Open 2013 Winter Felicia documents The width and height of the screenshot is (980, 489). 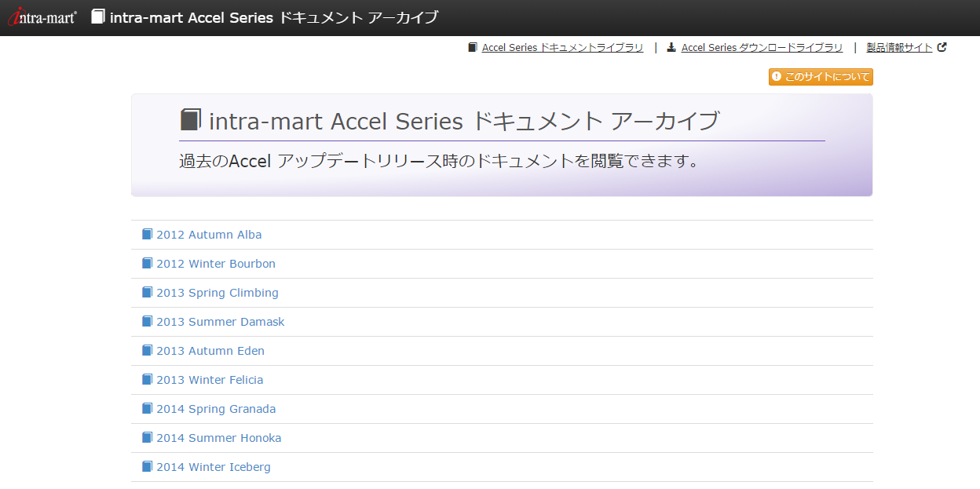(210, 380)
